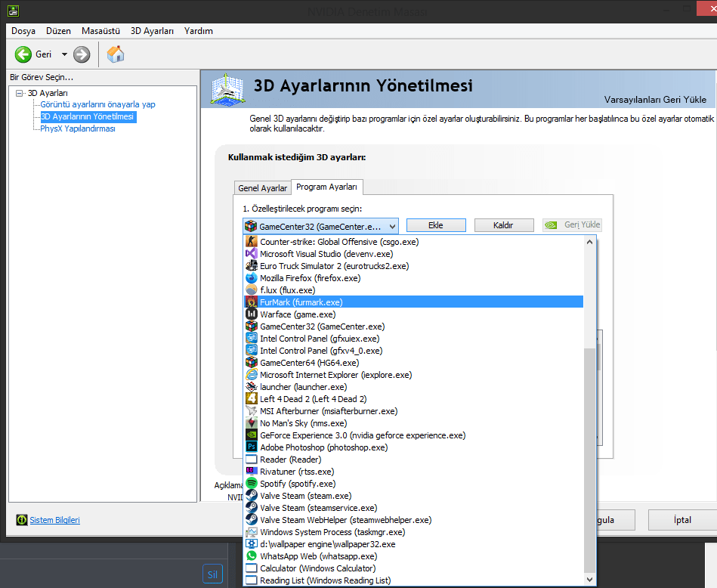Click the MSI Afterburner icon
The image size is (717, 588).
pyautogui.click(x=251, y=411)
